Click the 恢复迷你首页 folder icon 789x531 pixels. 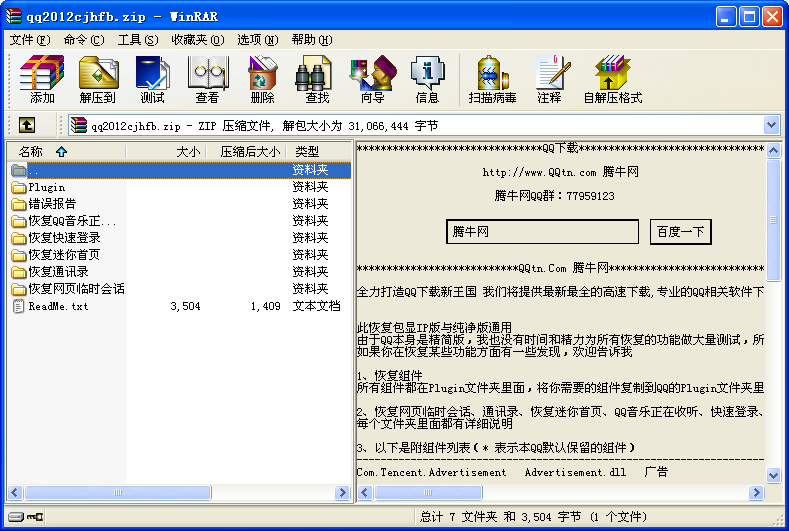pos(19,255)
